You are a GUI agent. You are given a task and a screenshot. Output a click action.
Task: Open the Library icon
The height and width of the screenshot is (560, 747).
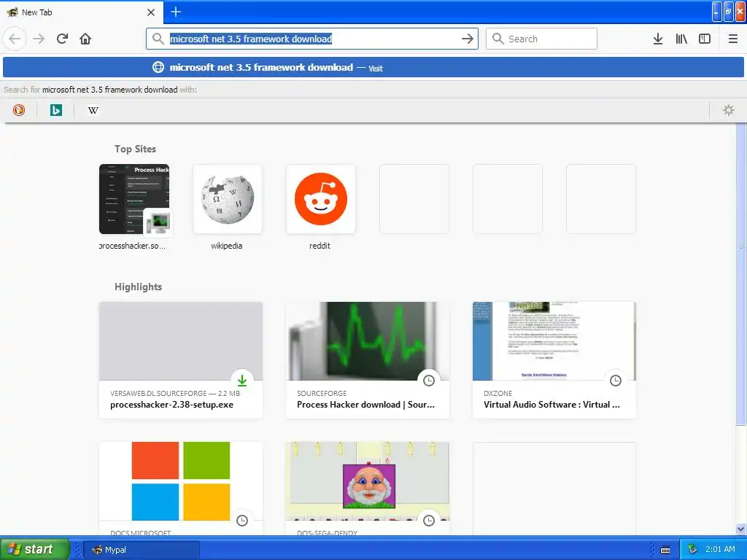click(x=681, y=39)
